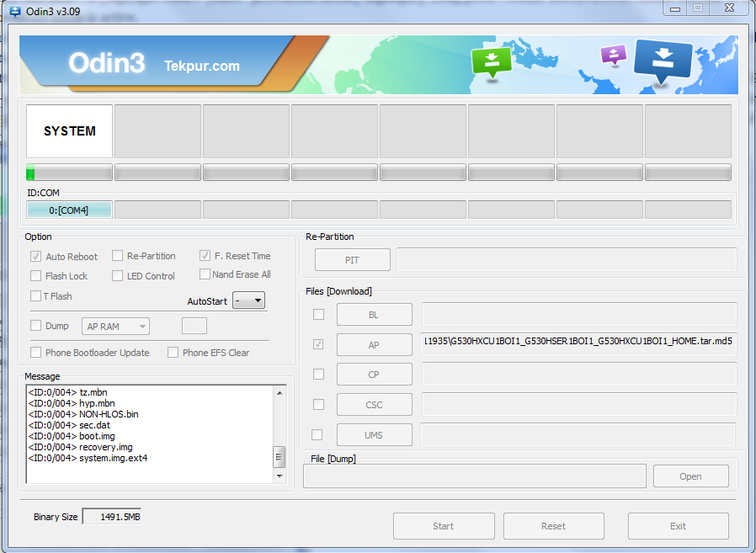Click the BL file path field
Screen dimensions: 756x553
[579, 314]
